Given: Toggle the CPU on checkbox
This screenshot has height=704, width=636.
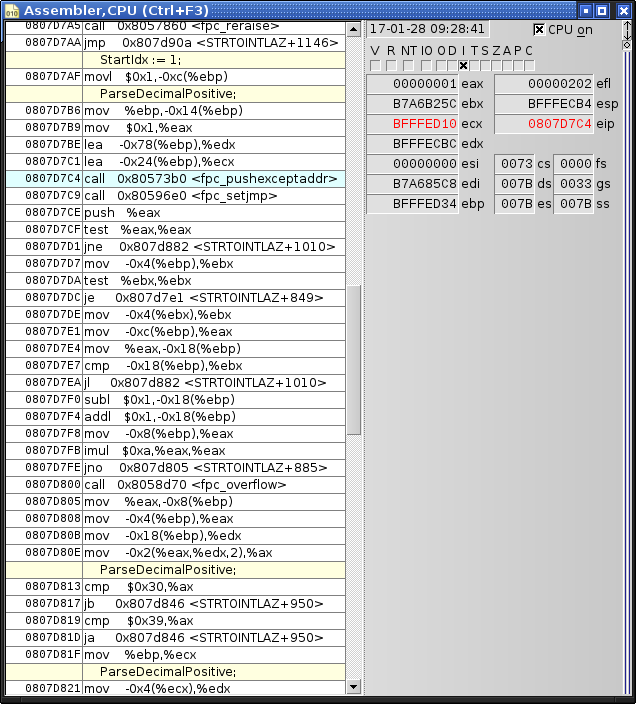Looking at the screenshot, I should click(539, 29).
